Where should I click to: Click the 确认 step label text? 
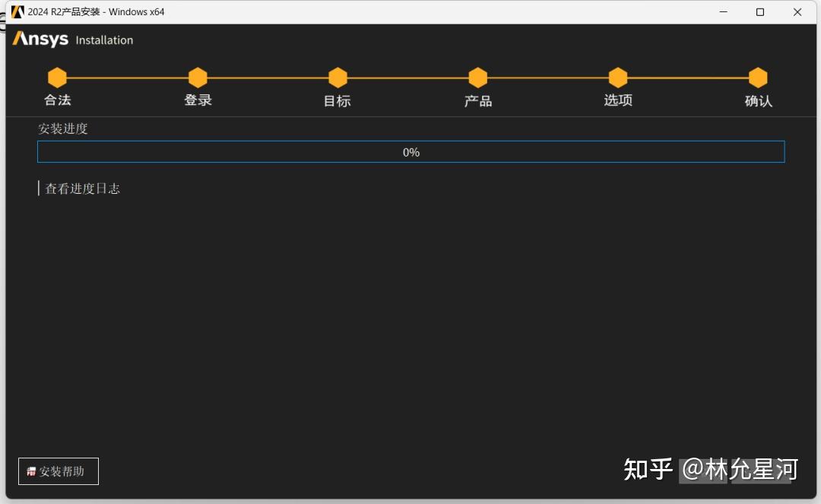coord(758,100)
